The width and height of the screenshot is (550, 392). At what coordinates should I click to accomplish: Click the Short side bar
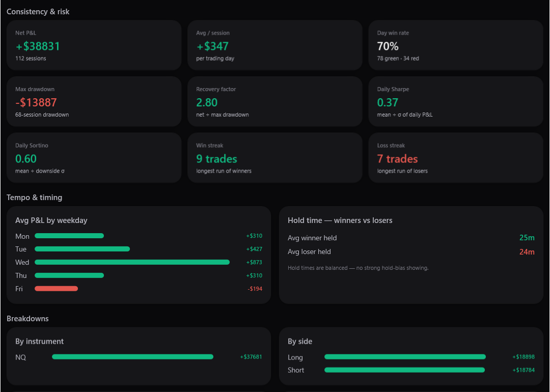(405, 370)
